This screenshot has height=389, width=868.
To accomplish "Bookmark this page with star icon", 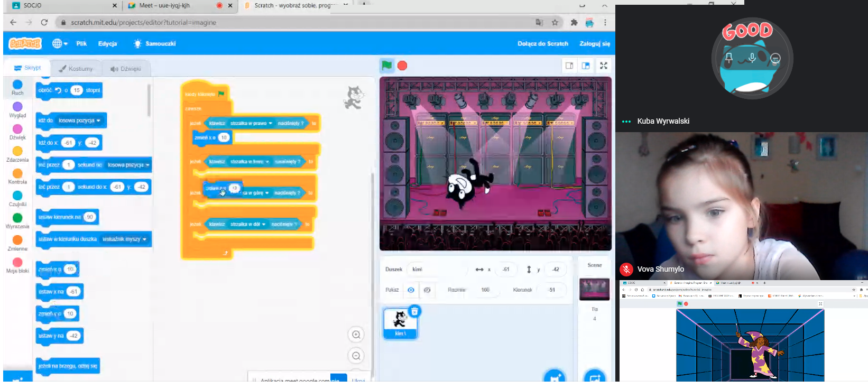I will (x=555, y=22).
